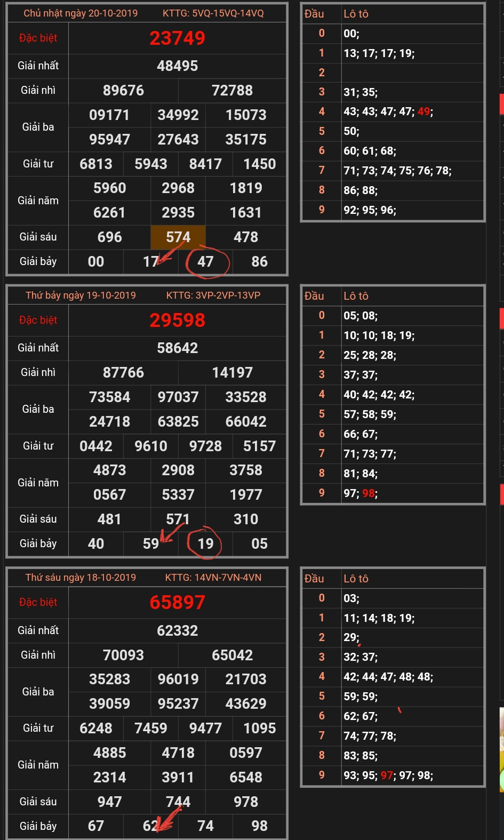Select the Giải nhì number 89676
Viewport: 504px width, 840px height.
[x=123, y=90]
